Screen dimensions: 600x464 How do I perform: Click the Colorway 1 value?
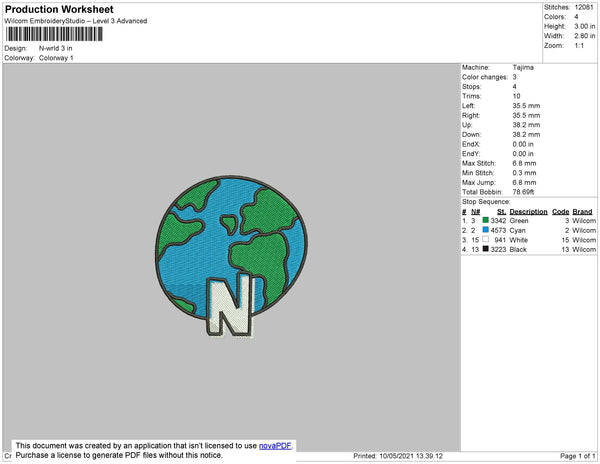[56, 58]
